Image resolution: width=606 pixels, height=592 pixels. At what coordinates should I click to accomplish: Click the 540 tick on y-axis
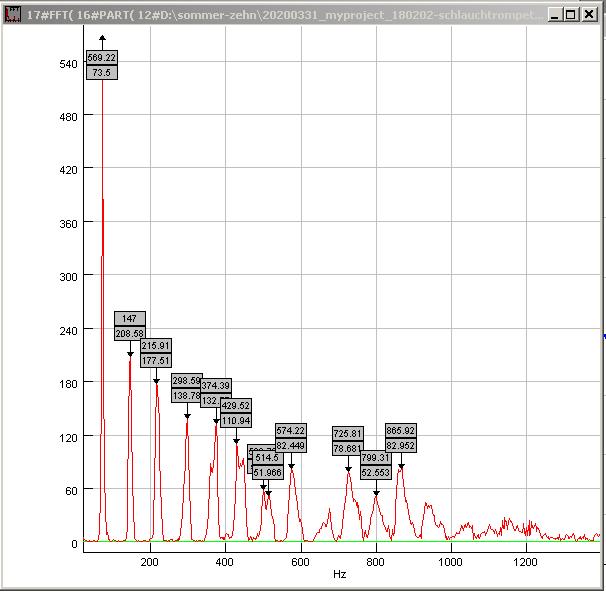[x=68, y=64]
